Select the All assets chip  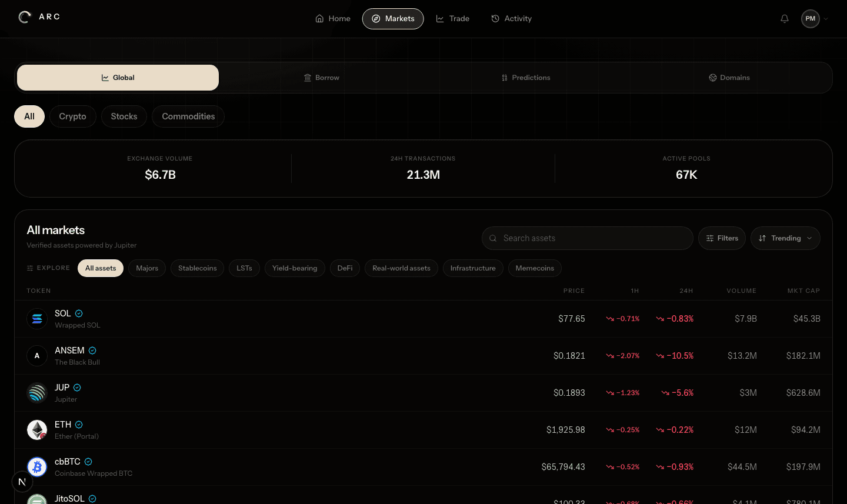click(101, 268)
